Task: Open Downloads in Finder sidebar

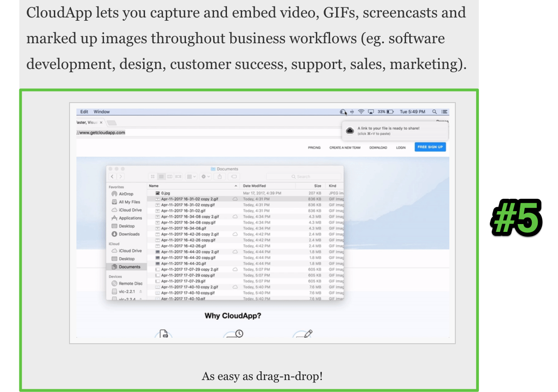Action: [125, 234]
